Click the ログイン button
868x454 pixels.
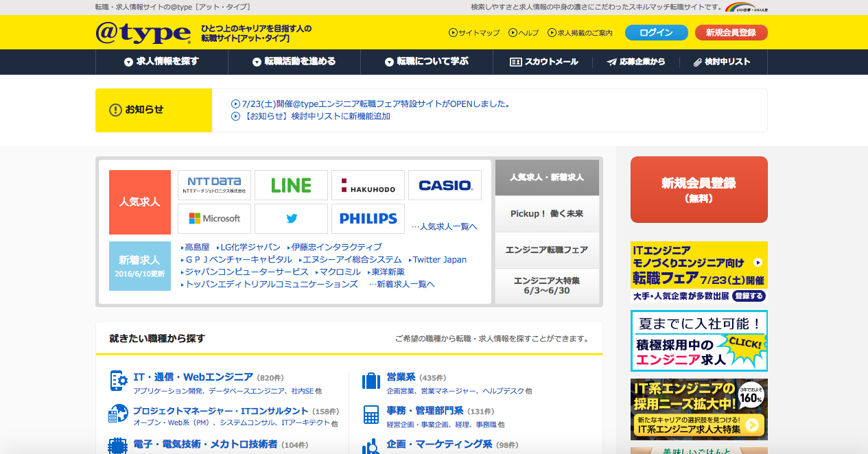point(657,33)
